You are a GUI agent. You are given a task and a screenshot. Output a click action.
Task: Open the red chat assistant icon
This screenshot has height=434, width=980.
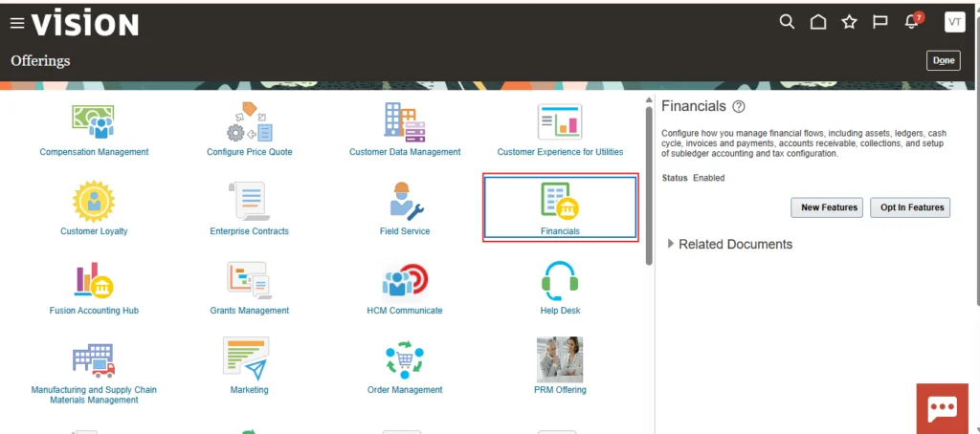(x=943, y=408)
